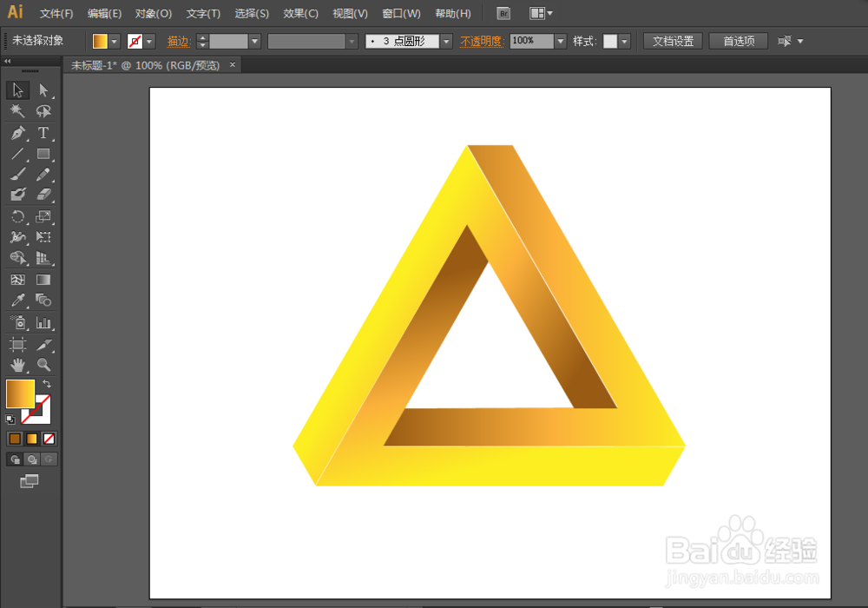The width and height of the screenshot is (868, 608).
Task: Open 首选项 with the preferences button
Action: pyautogui.click(x=738, y=40)
